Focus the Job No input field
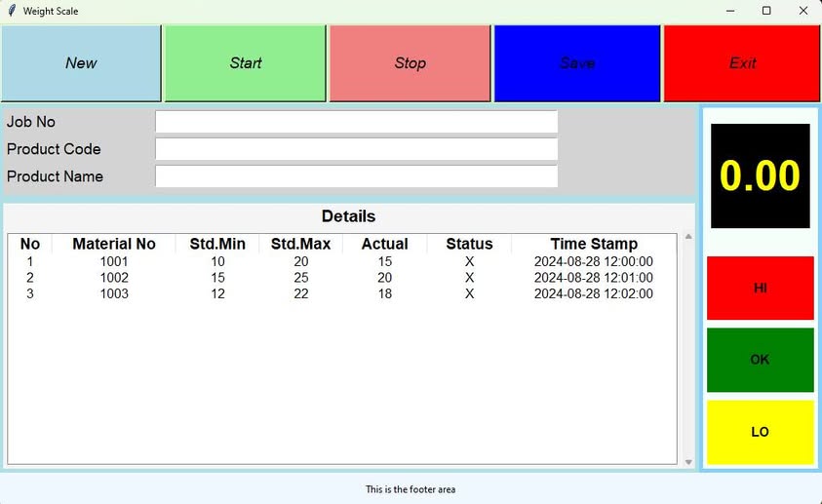822x504 pixels. 356,122
